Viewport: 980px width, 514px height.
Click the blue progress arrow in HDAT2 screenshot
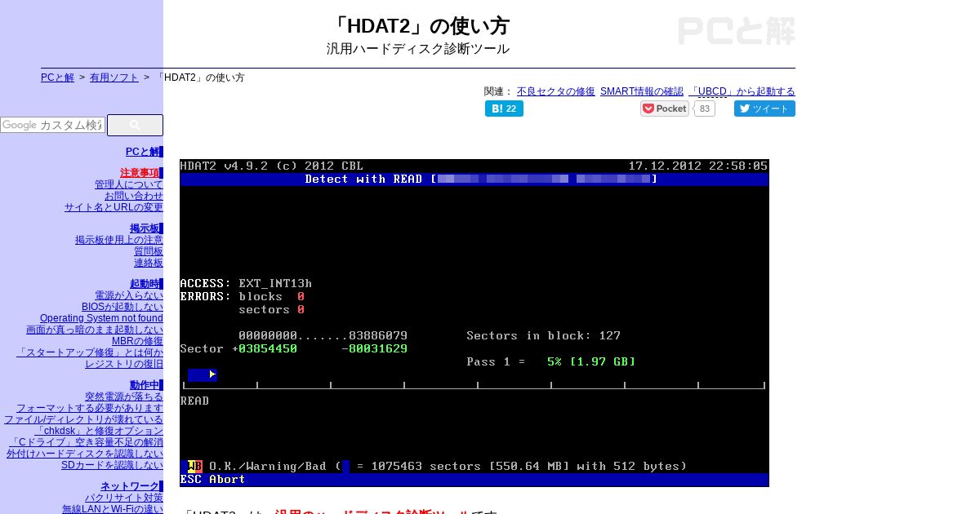click(x=203, y=374)
